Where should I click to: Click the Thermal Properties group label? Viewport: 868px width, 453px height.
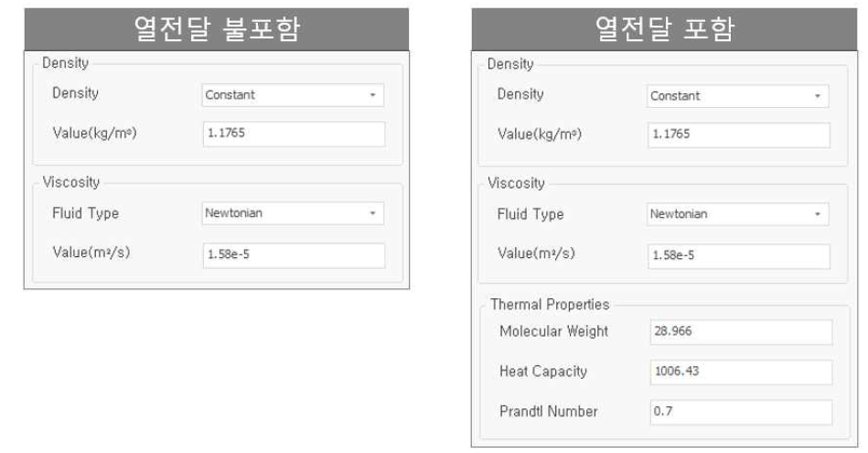pos(550,305)
